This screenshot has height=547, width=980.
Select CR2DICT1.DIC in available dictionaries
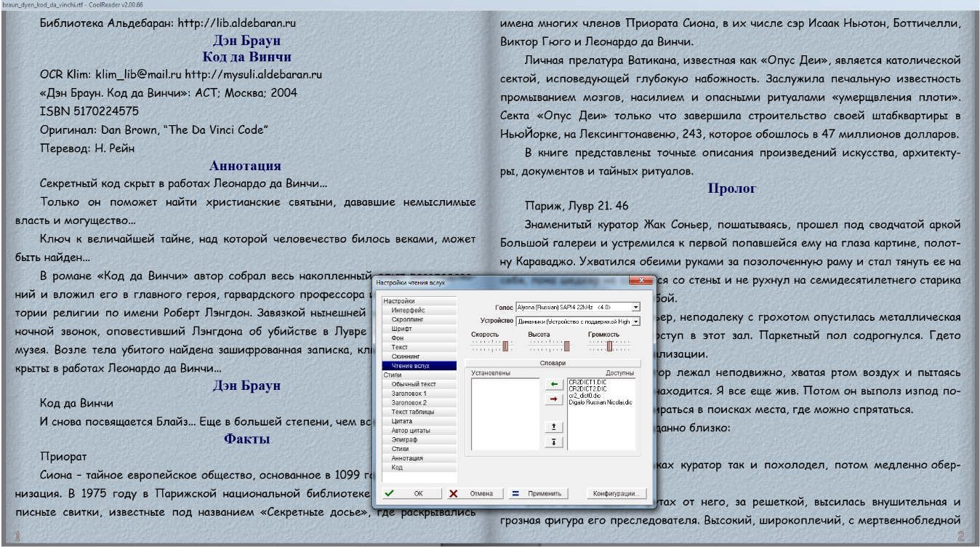pos(586,382)
